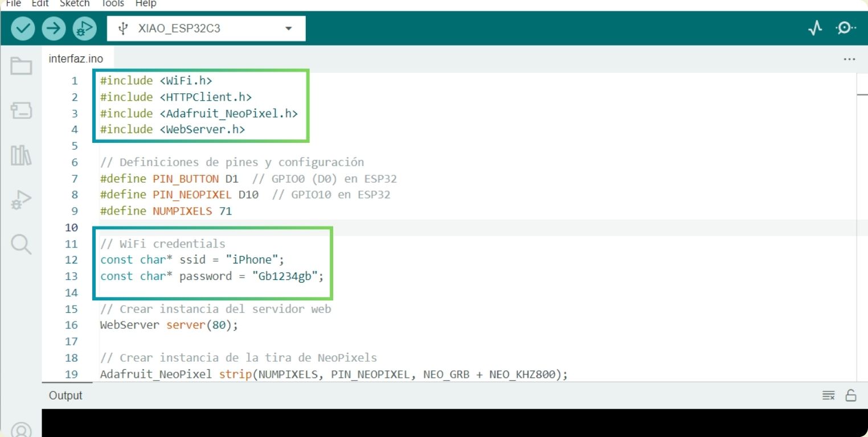Select the interfaz.ino tab
868x437 pixels.
(x=76, y=59)
